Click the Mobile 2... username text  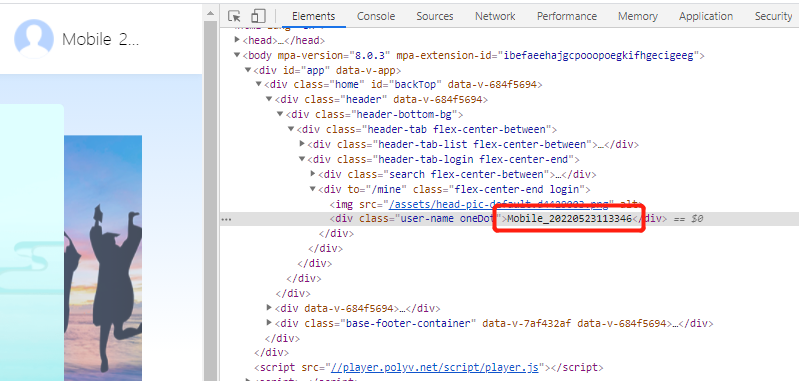pos(100,39)
